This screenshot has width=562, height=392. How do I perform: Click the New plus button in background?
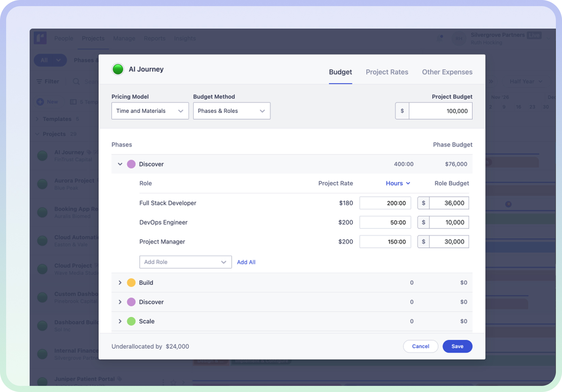tap(47, 102)
